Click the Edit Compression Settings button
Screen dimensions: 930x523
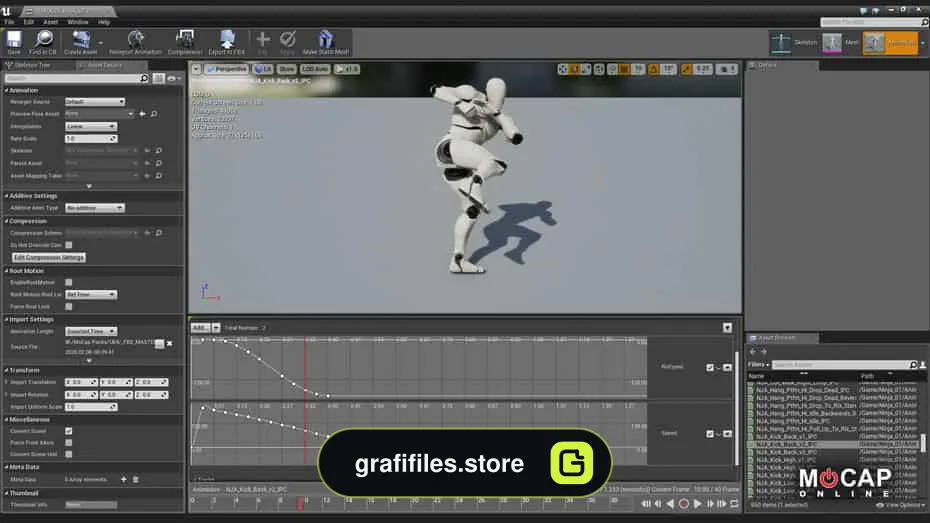49,257
